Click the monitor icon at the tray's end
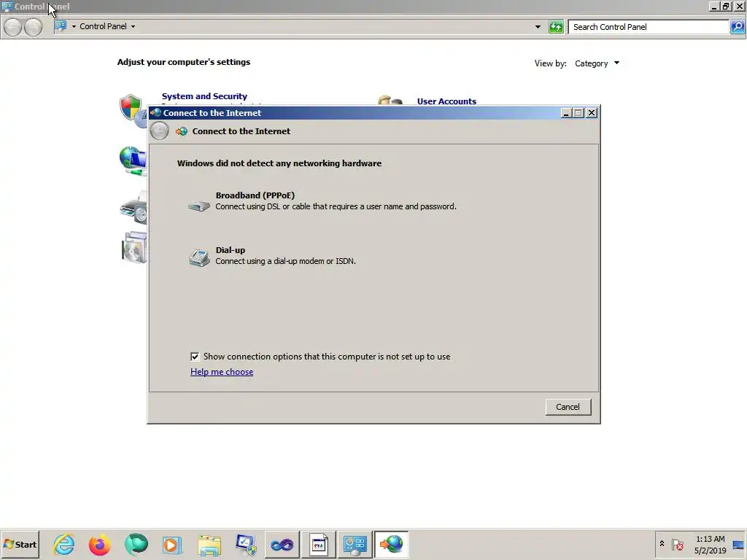747x560 pixels. coord(738,545)
